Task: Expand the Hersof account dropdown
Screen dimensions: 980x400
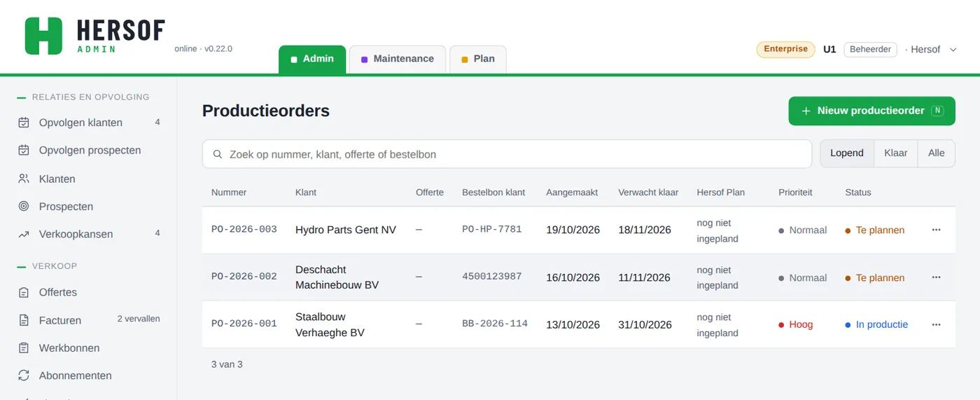Action: point(931,50)
